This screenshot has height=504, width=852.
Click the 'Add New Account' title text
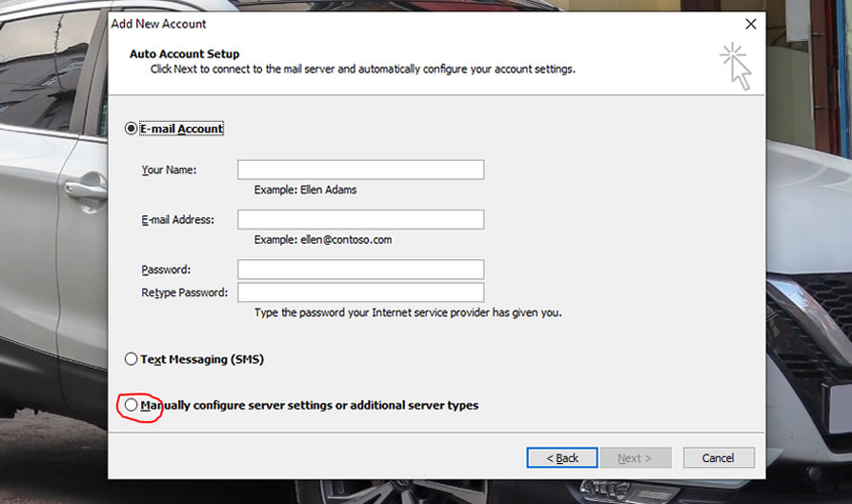click(x=158, y=24)
